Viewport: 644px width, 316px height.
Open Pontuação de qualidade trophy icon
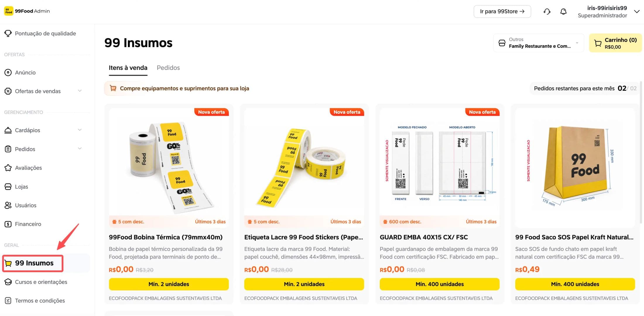coord(8,33)
